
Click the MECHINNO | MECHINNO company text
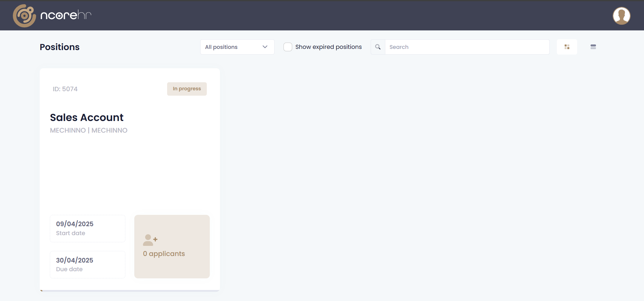pyautogui.click(x=89, y=130)
